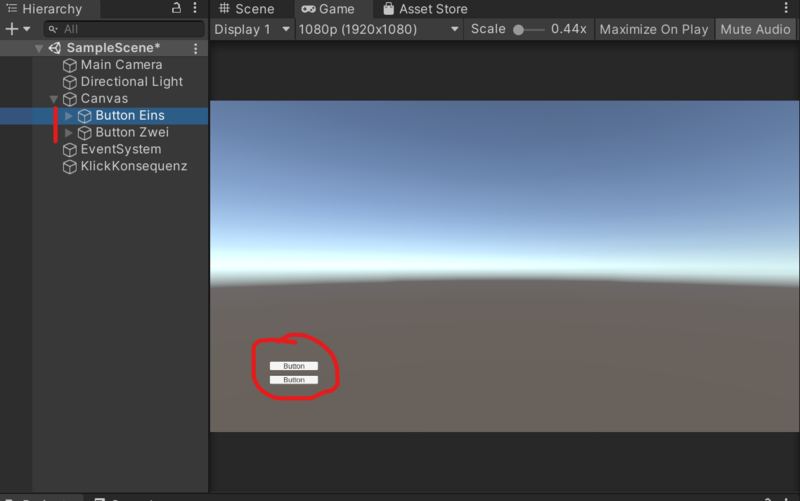This screenshot has width=800, height=501.
Task: Expand the Button Zwei children
Action: tap(68, 133)
